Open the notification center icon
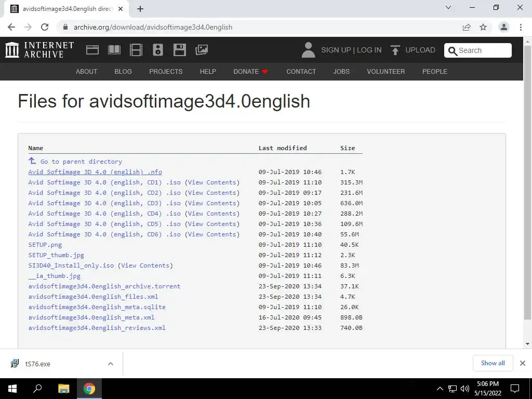 (515, 389)
